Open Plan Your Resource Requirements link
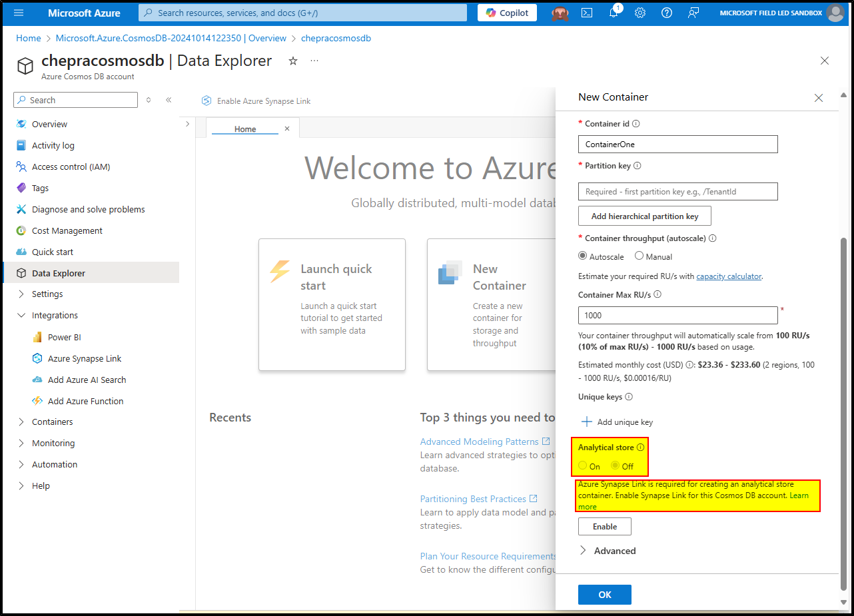Image resolution: width=854 pixels, height=616 pixels. click(488, 556)
